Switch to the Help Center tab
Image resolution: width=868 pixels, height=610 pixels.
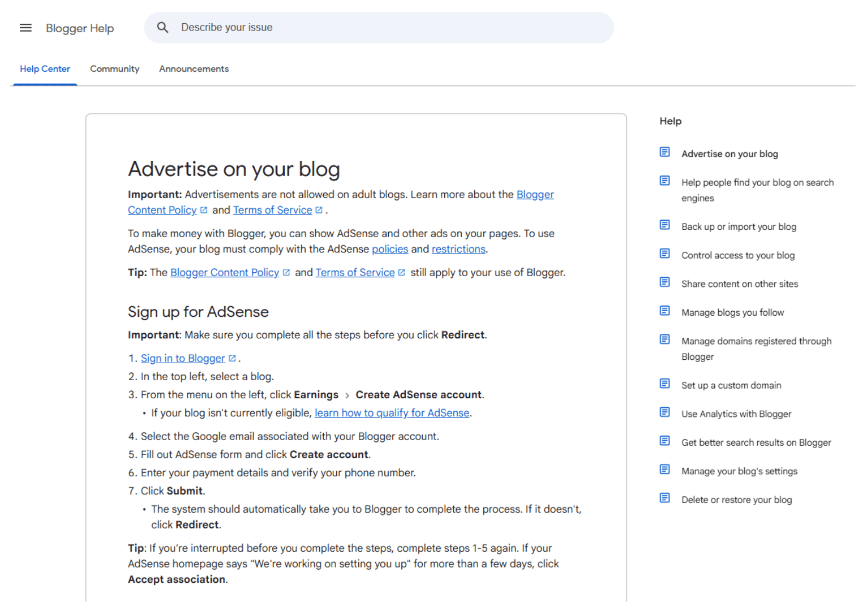pyautogui.click(x=45, y=69)
